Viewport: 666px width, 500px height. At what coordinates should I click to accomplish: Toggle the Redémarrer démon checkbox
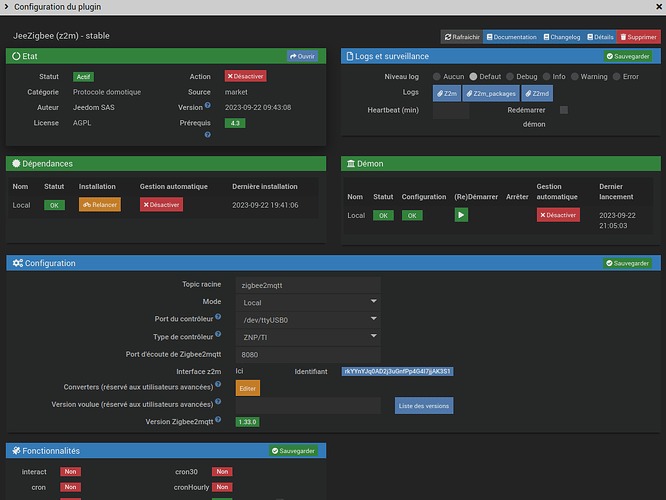tap(564, 110)
